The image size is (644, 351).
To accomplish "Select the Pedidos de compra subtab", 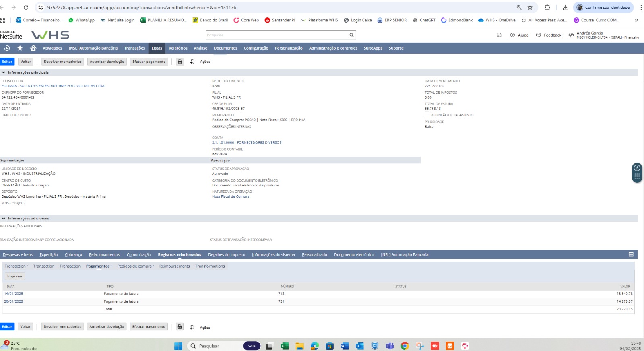I will pyautogui.click(x=134, y=266).
